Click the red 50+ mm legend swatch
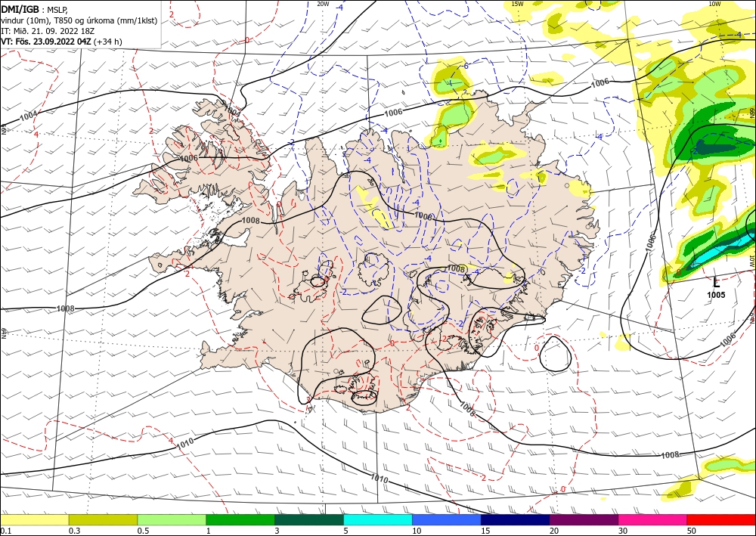Image resolution: width=756 pixels, height=536 pixels. pos(721,519)
